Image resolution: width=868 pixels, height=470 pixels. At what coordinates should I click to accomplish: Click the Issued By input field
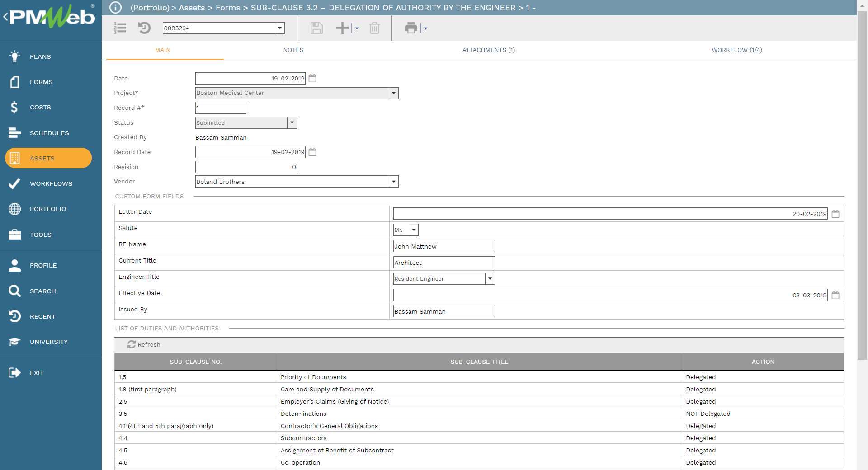point(444,311)
